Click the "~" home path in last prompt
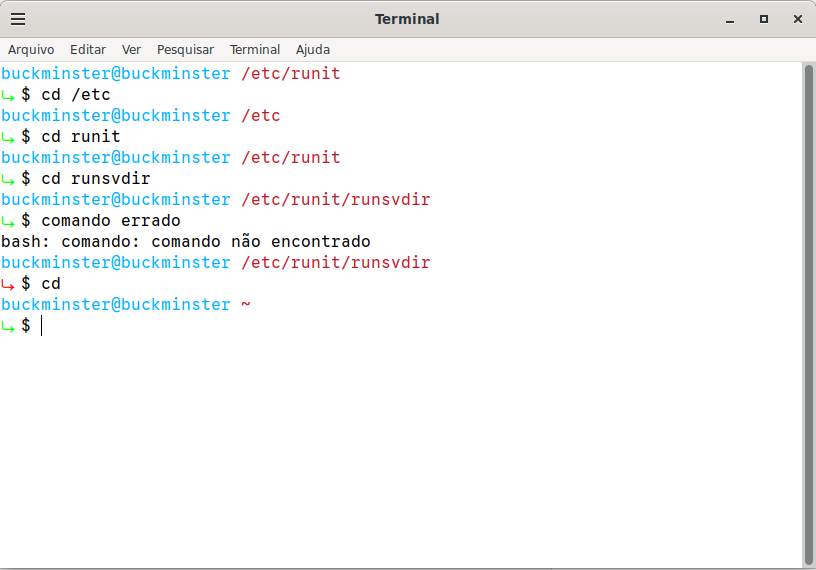This screenshot has height=570, width=816. click(x=246, y=305)
